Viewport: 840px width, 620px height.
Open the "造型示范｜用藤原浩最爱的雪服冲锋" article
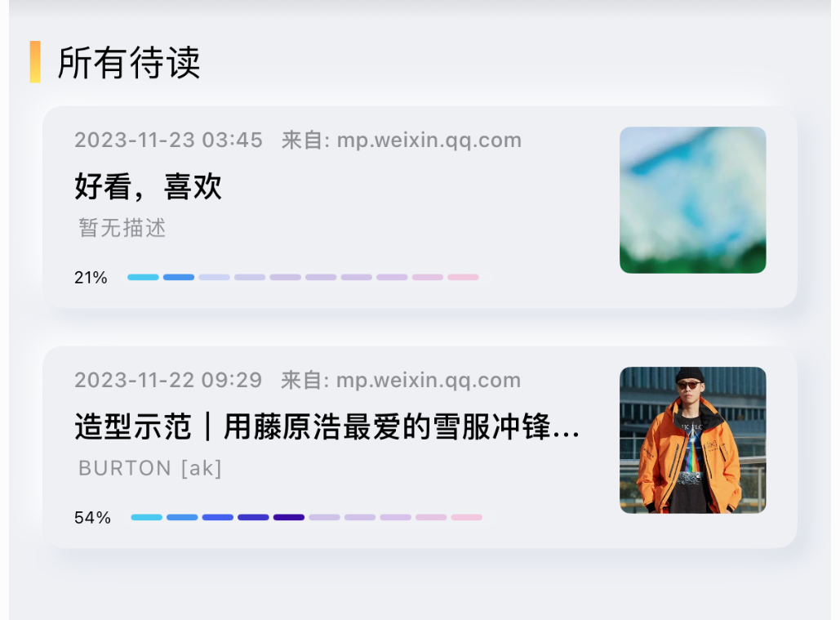[x=327, y=426]
